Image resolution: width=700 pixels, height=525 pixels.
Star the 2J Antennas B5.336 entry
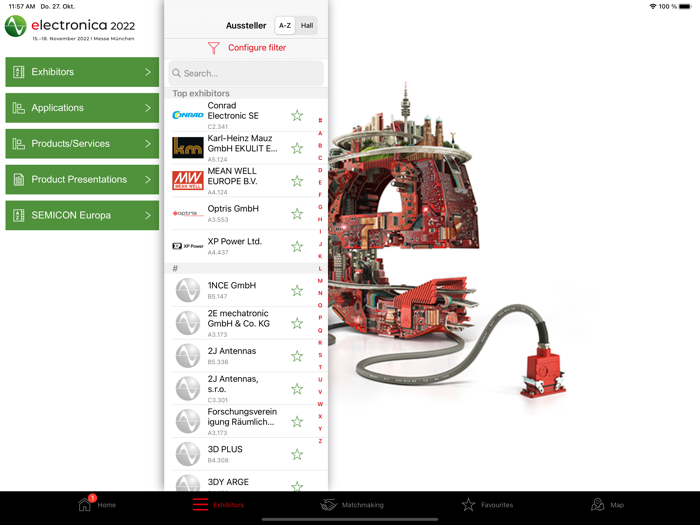click(297, 356)
